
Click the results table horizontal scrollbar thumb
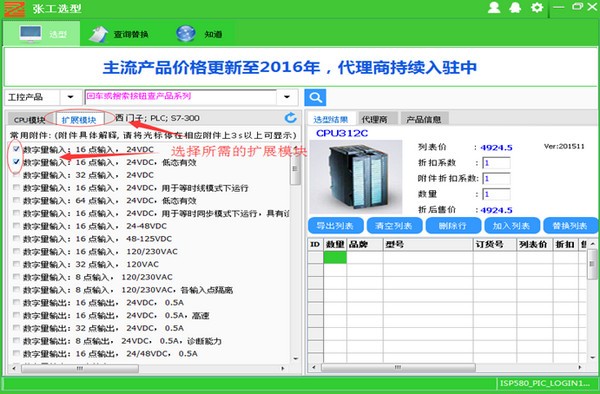pyautogui.click(x=398, y=367)
